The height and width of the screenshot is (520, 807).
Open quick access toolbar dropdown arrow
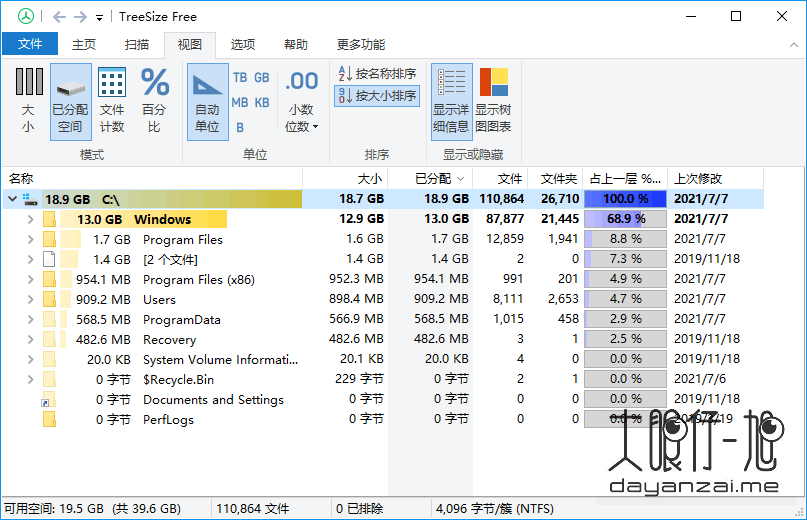click(99, 18)
